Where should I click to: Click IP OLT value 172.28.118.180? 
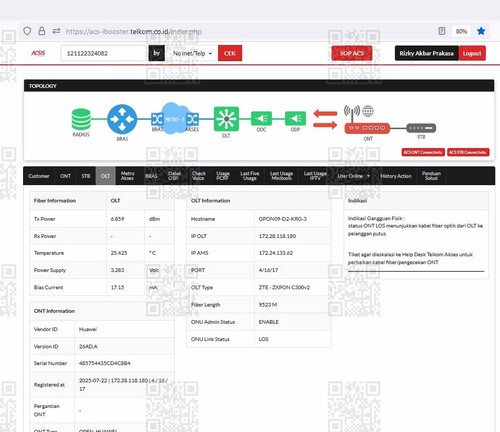[277, 236]
